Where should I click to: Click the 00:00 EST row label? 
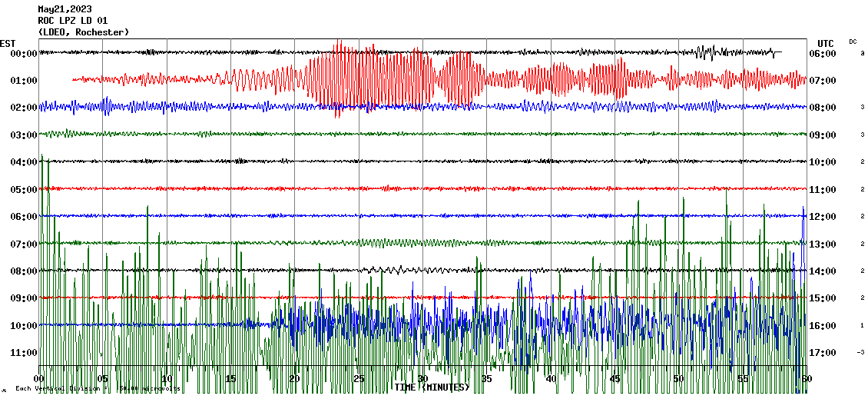tap(23, 54)
